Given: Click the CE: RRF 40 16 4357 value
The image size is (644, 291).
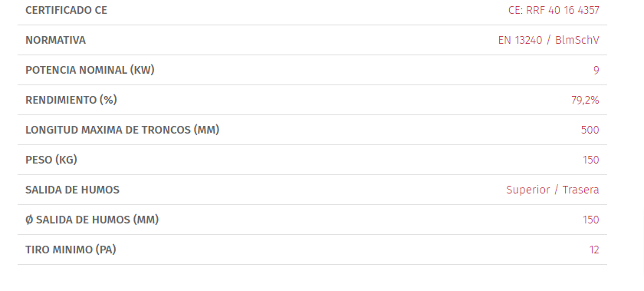Looking at the screenshot, I should click(x=554, y=10).
